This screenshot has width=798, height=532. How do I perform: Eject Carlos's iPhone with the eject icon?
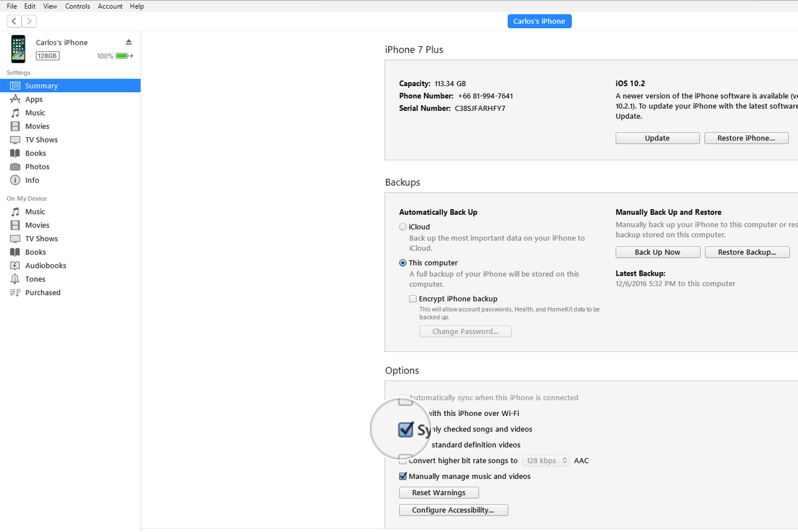point(129,42)
